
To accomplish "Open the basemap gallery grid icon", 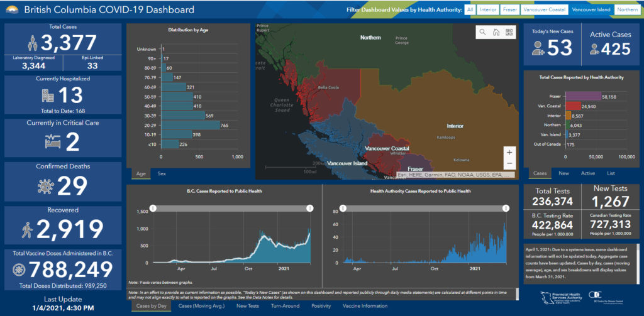I will (509, 32).
